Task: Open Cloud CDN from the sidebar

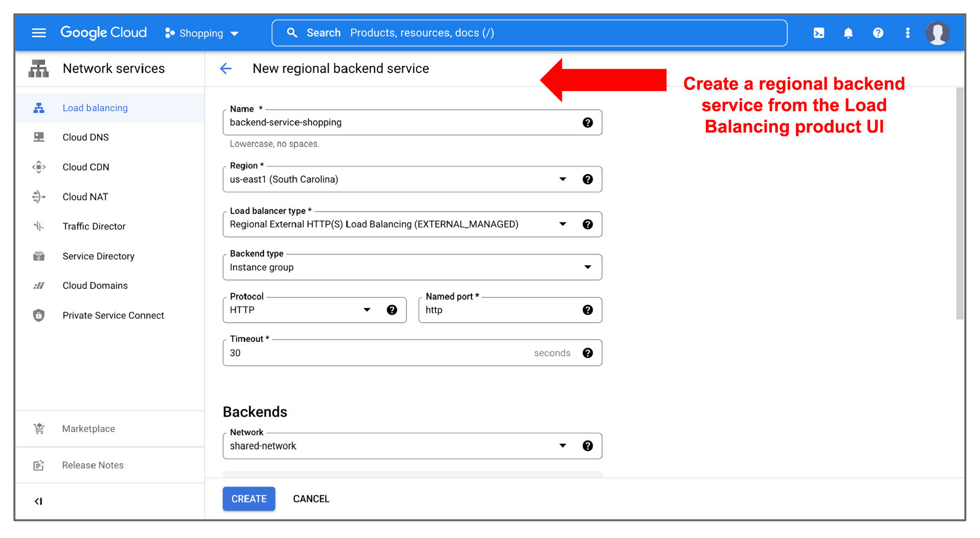Action: 110,167
